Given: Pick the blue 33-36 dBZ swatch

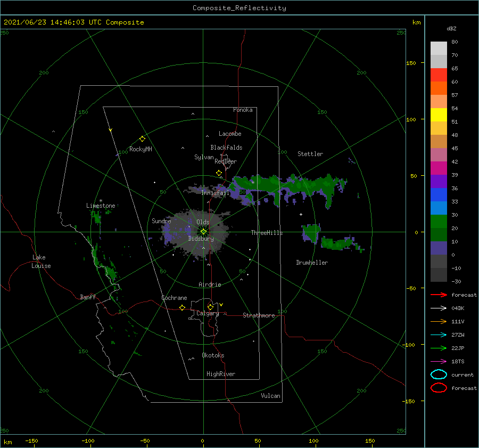Looking at the screenshot, I should (x=439, y=195).
